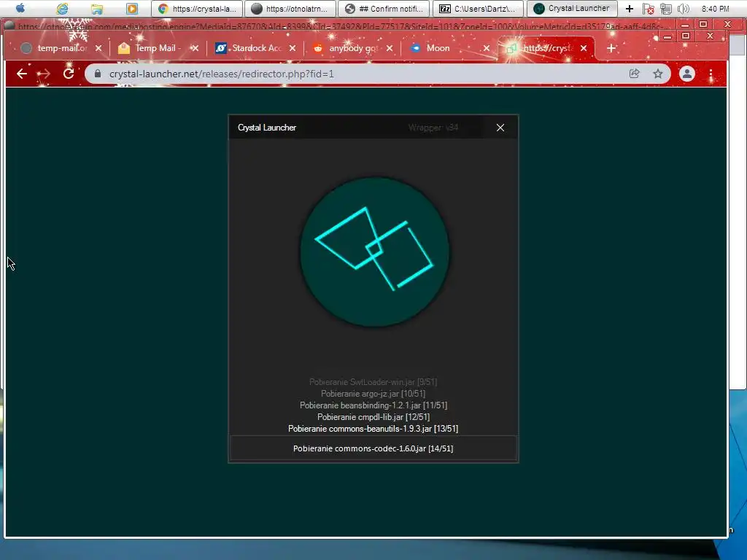Open a new browser tab
The height and width of the screenshot is (560, 747).
[611, 48]
